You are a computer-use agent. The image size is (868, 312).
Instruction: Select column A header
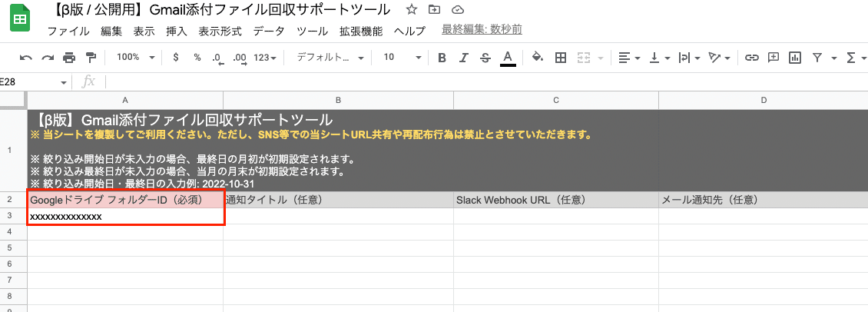(125, 101)
